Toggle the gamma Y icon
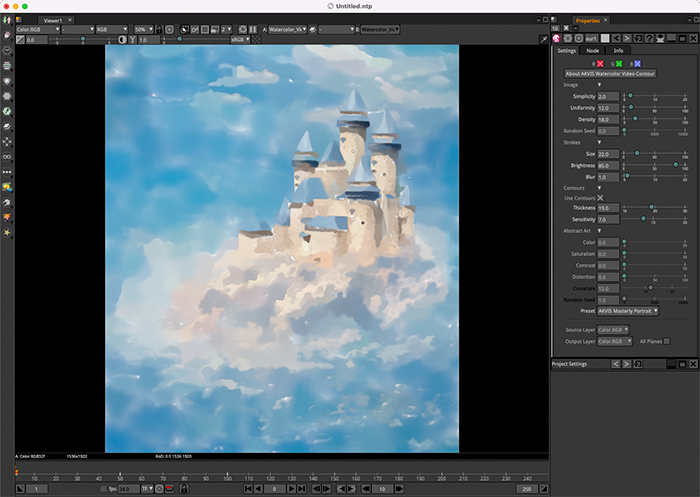The width and height of the screenshot is (700, 497). (133, 40)
